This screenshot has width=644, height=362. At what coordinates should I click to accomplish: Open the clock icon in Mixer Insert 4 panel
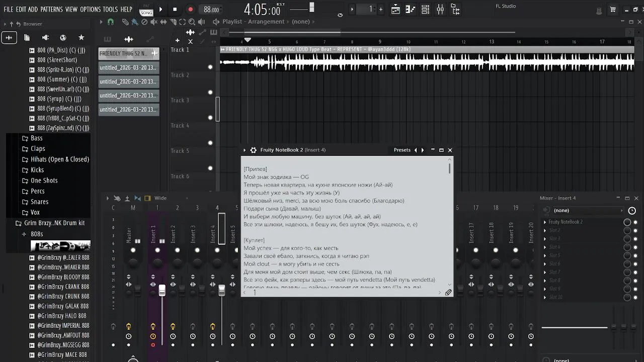click(x=632, y=211)
